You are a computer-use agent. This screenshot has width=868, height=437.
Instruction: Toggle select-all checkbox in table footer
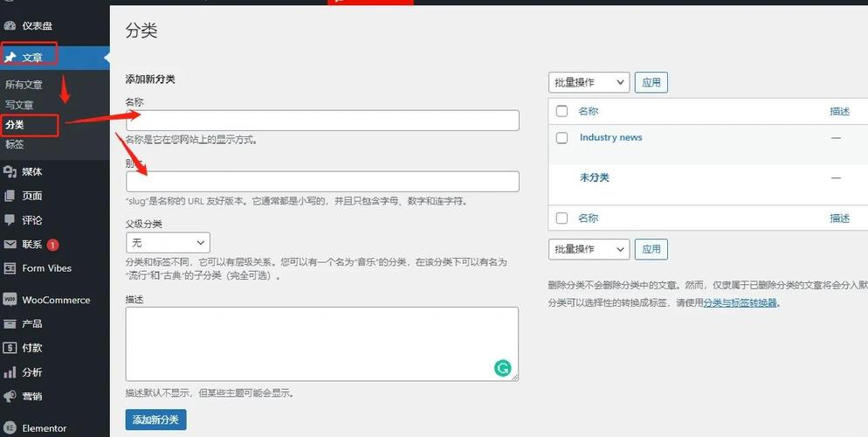point(561,218)
